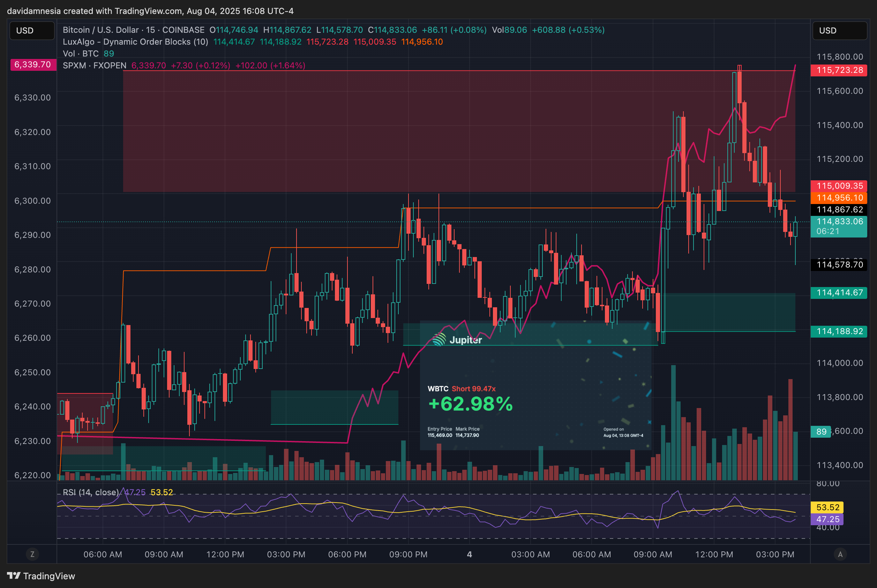Click the +86.11 (+0.08%) change in legend
Image resolution: width=877 pixels, height=588 pixels.
pos(454,30)
